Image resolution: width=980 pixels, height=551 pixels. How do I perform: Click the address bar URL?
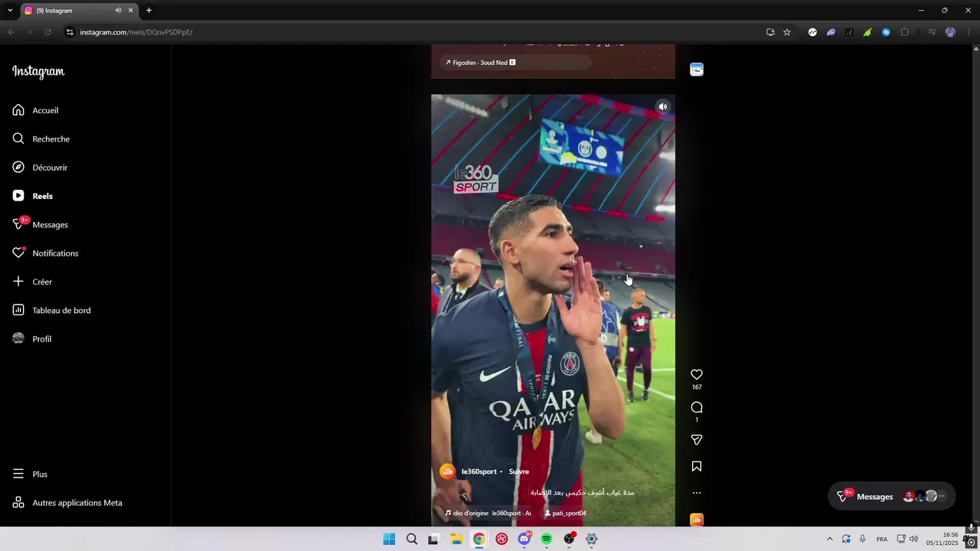coord(136,32)
